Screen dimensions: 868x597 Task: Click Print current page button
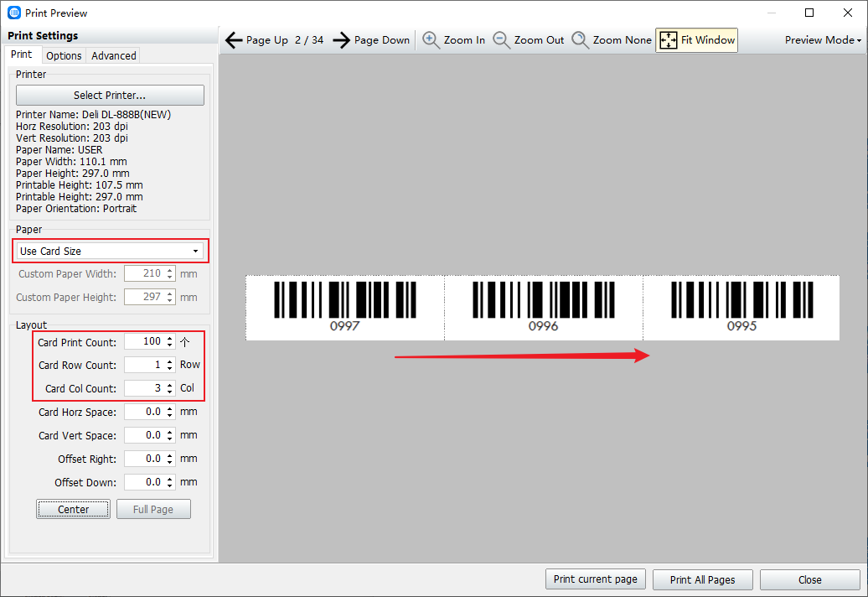[x=596, y=579]
